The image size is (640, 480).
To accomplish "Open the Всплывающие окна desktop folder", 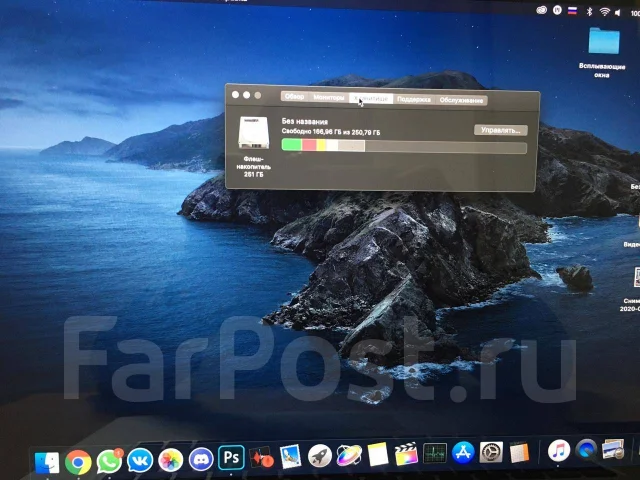I will 603,41.
